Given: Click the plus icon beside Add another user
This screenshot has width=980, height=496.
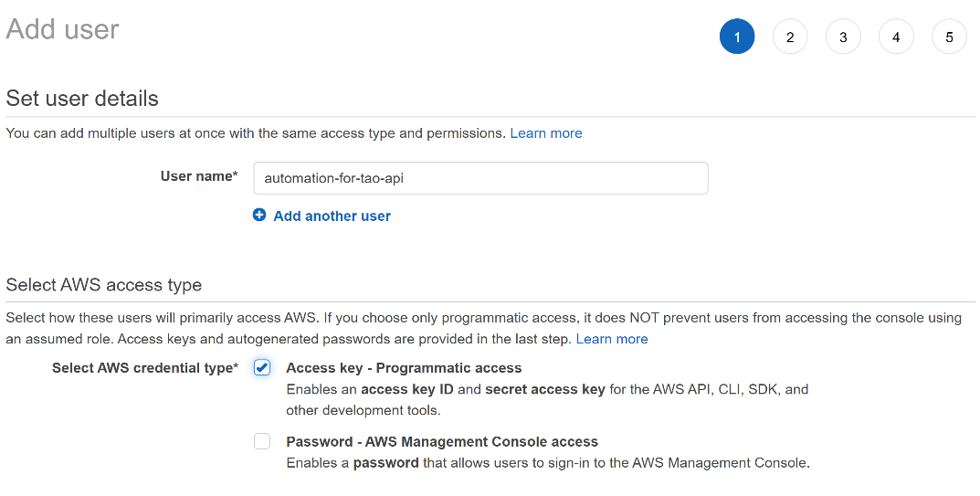Looking at the screenshot, I should click(259, 216).
